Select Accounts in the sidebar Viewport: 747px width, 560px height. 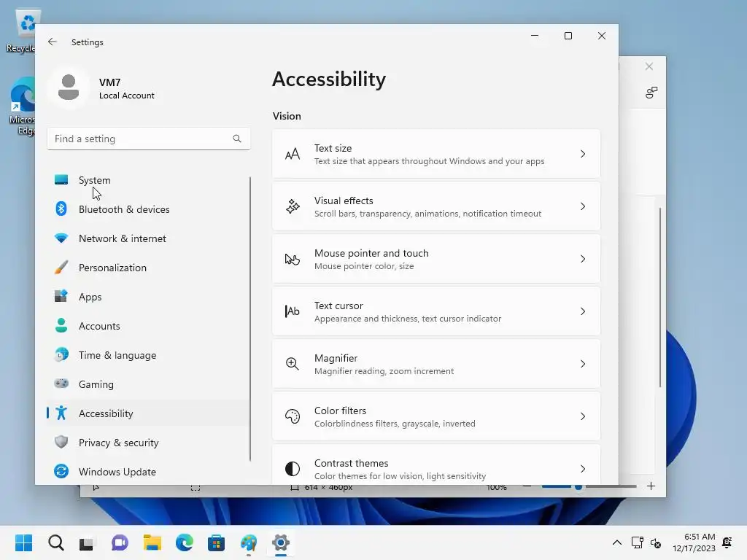pos(148,326)
